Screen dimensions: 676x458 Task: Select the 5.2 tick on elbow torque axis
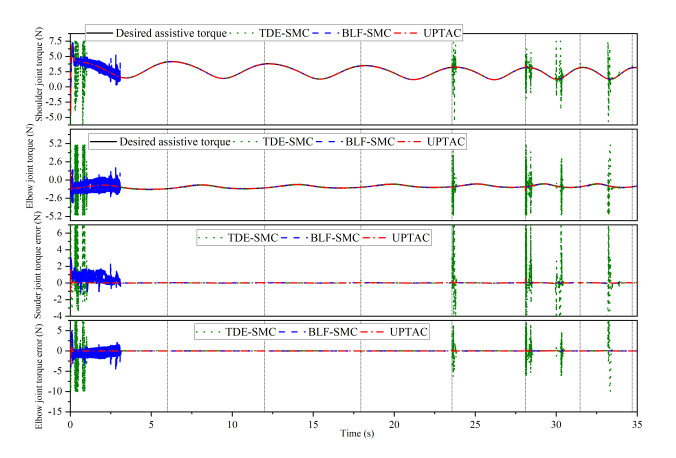coord(57,145)
